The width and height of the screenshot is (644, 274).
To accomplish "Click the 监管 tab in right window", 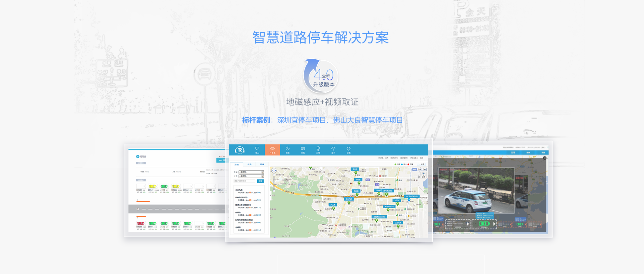I will [513, 152].
